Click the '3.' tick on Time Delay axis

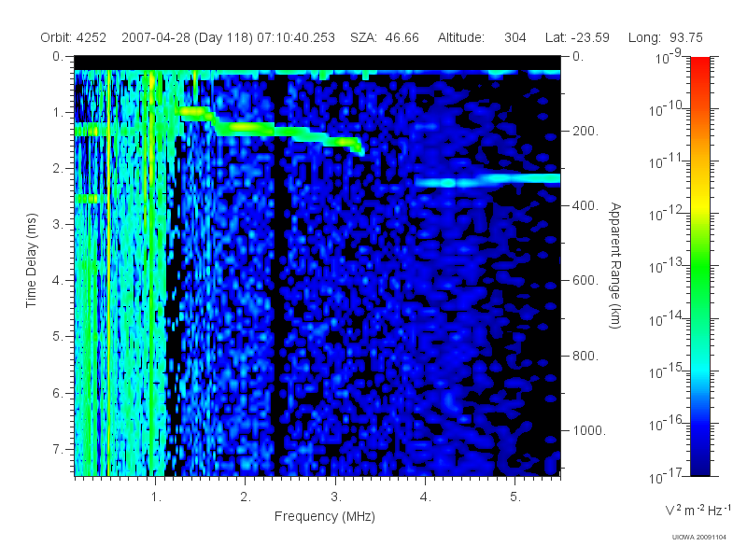[x=58, y=225]
